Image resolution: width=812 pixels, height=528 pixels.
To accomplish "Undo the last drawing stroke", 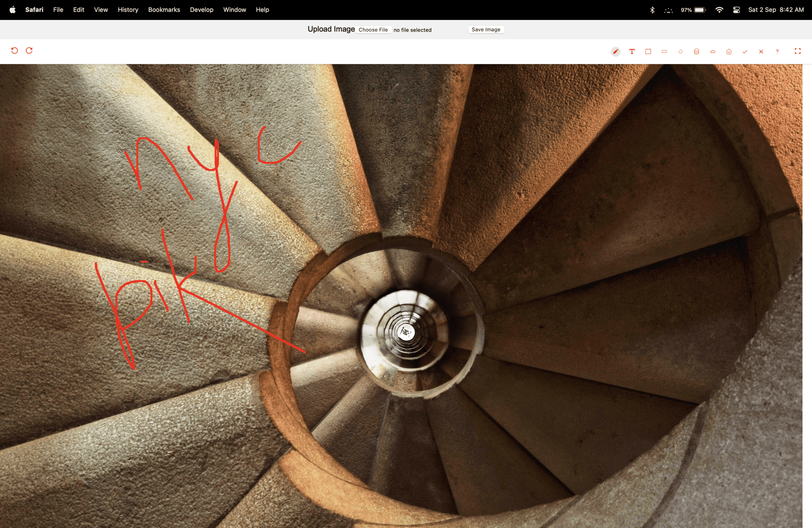I will pos(15,51).
